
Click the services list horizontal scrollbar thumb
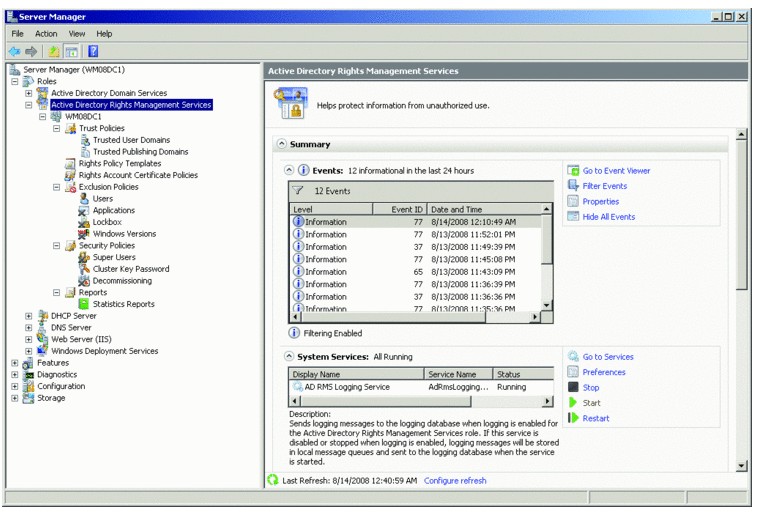386,401
